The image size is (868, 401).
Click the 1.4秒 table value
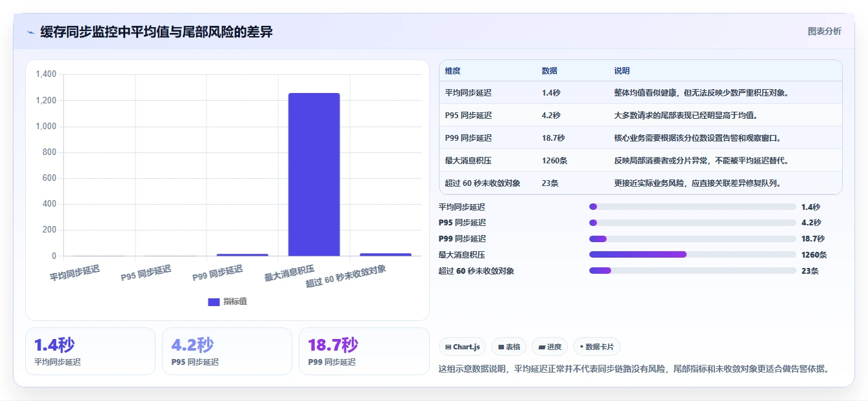point(551,93)
